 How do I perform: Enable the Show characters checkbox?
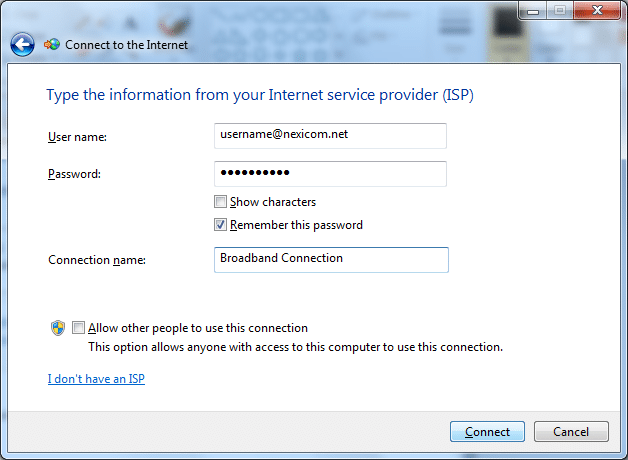220,201
